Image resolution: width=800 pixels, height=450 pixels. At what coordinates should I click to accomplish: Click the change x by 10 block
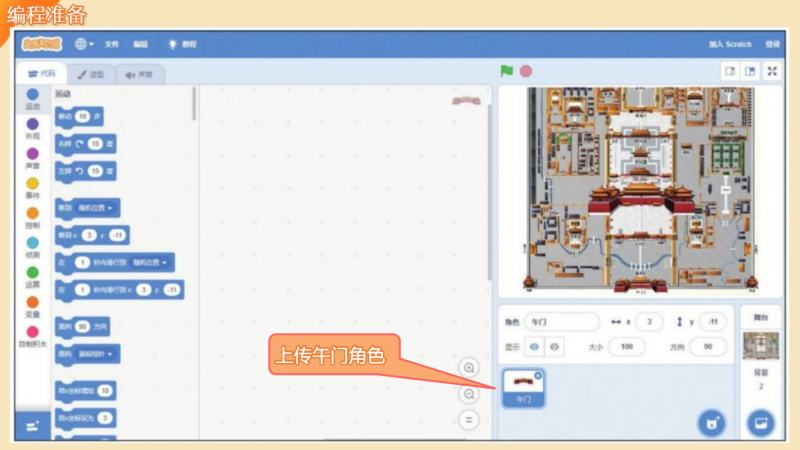click(86, 391)
